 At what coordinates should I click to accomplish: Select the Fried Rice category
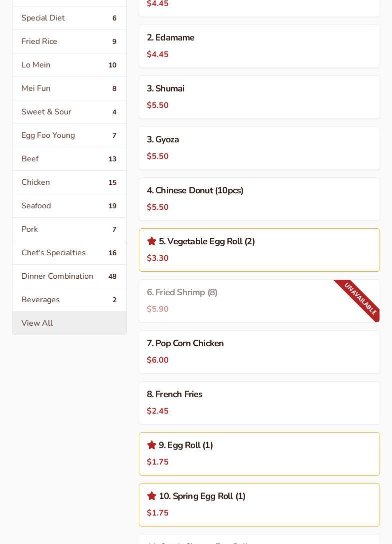tap(69, 41)
